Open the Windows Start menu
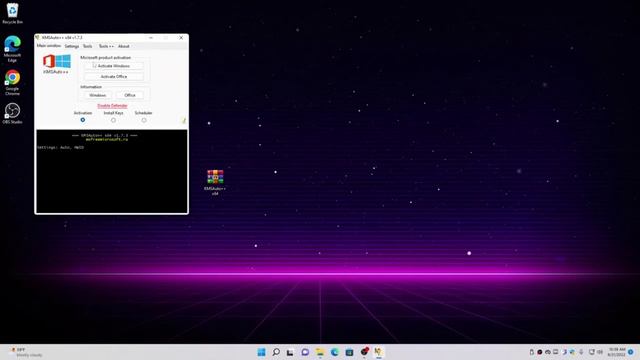640x360 pixels. pyautogui.click(x=261, y=352)
